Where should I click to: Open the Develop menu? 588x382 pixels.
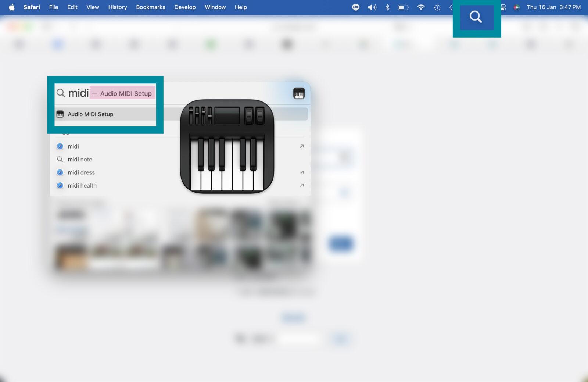185,7
